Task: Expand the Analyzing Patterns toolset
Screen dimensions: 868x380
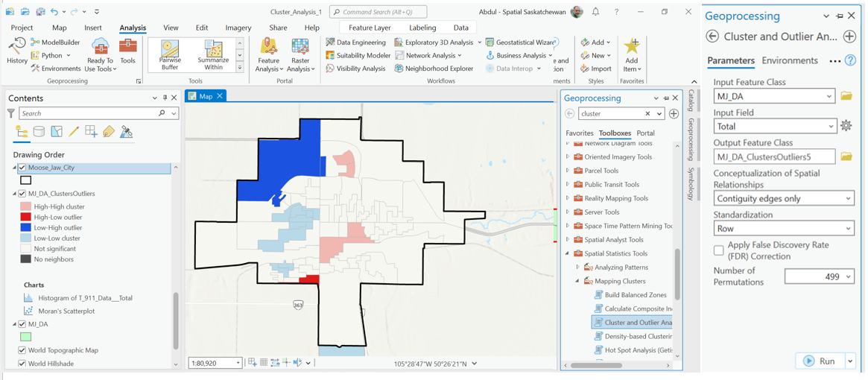Action: coord(577,267)
